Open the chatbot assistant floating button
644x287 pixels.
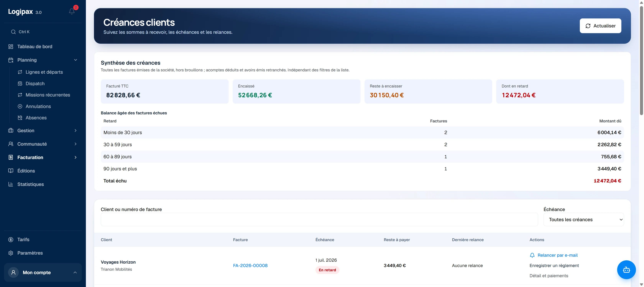[626, 270]
